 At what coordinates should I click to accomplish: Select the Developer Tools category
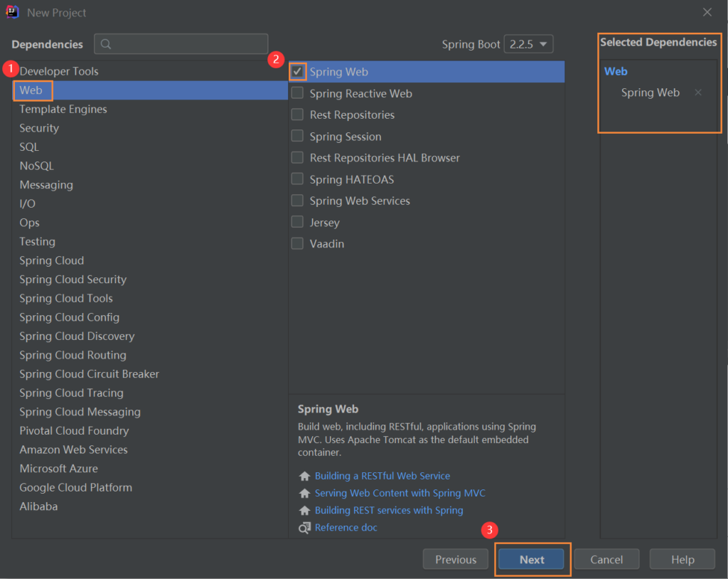(150, 71)
